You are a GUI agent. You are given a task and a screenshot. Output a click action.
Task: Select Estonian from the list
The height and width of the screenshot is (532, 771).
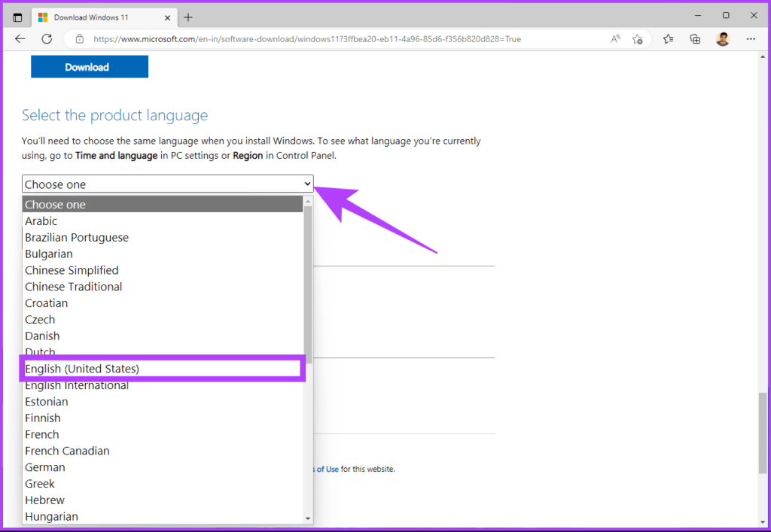[x=163, y=401]
